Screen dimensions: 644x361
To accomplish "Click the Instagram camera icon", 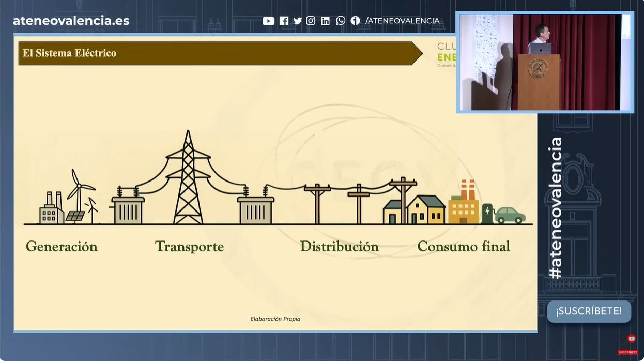I will click(311, 21).
